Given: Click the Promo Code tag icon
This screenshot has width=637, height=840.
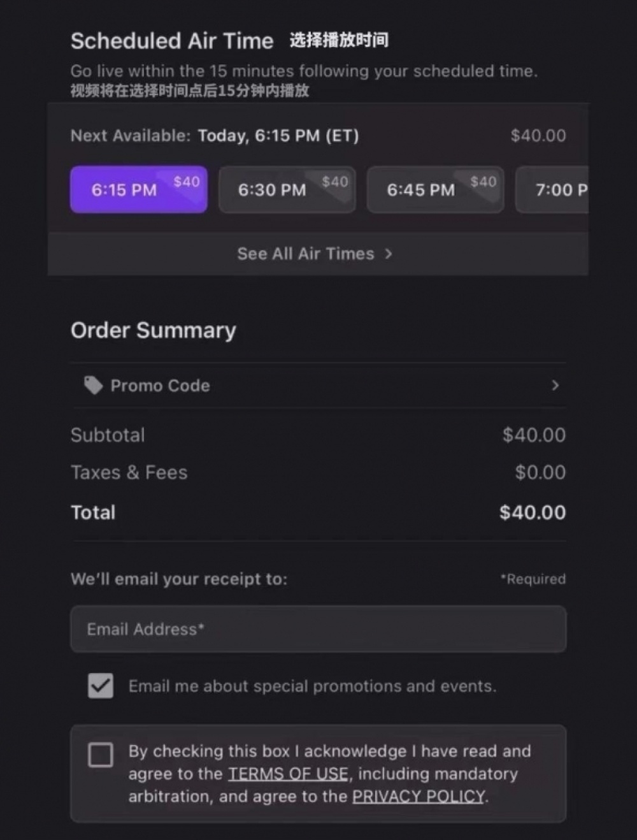Looking at the screenshot, I should click(93, 385).
